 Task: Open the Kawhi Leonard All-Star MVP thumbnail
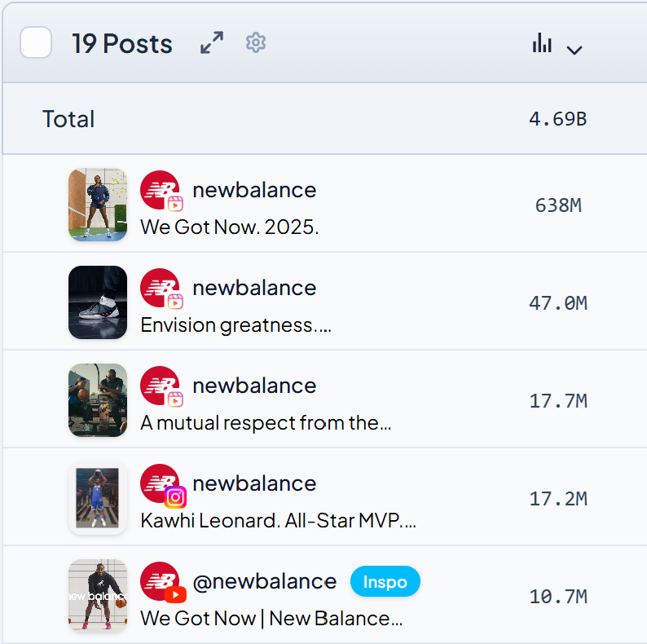click(98, 498)
